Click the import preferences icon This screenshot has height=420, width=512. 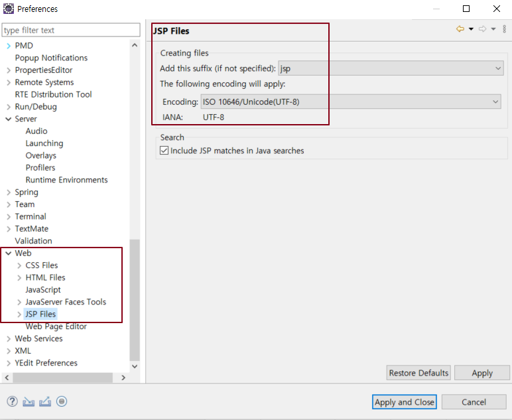tap(29, 401)
